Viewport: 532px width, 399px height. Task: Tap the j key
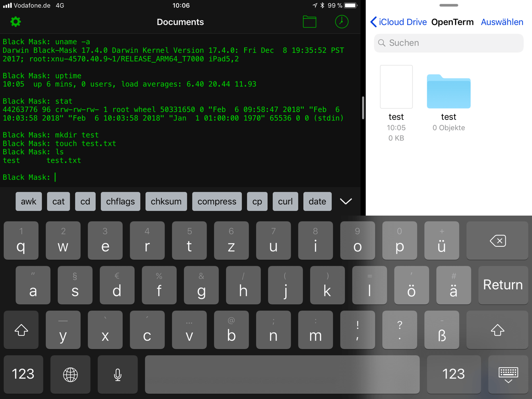click(x=285, y=285)
